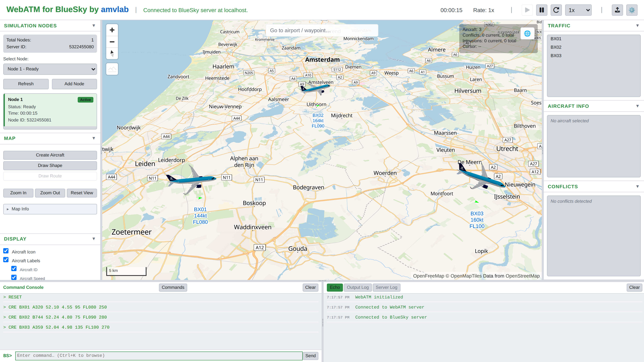
Task: Open the 1x speed rate dropdown
Action: (578, 10)
